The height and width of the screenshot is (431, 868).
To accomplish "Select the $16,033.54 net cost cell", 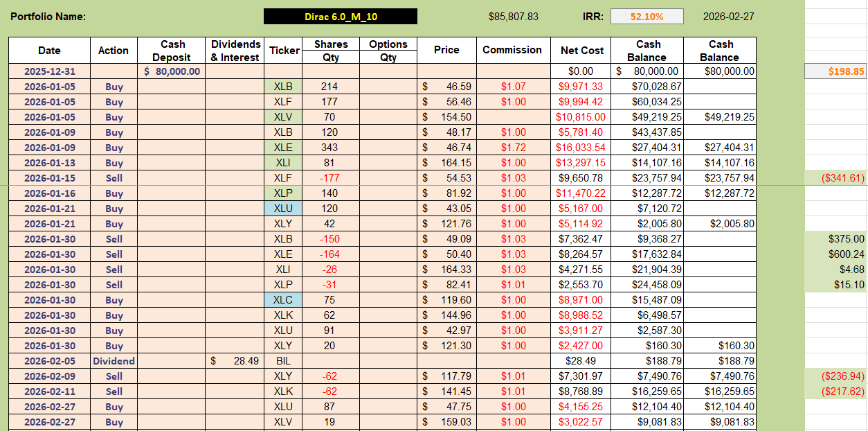I will coord(582,148).
